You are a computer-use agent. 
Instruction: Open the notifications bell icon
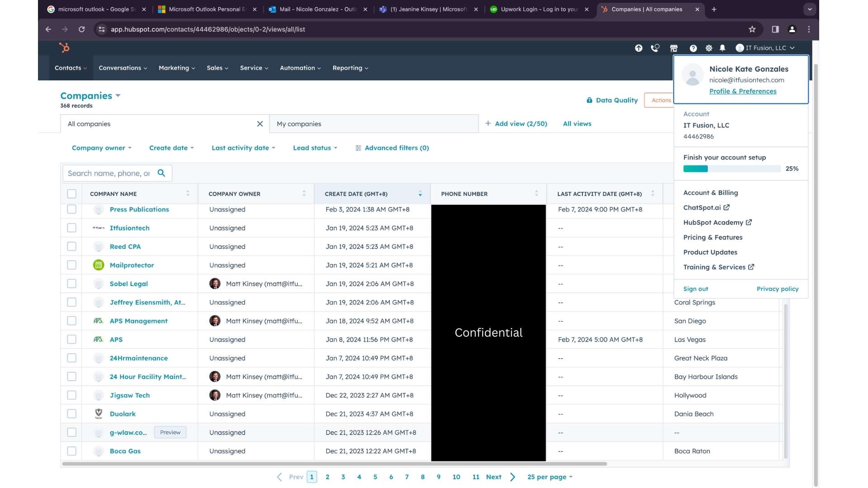tap(722, 48)
